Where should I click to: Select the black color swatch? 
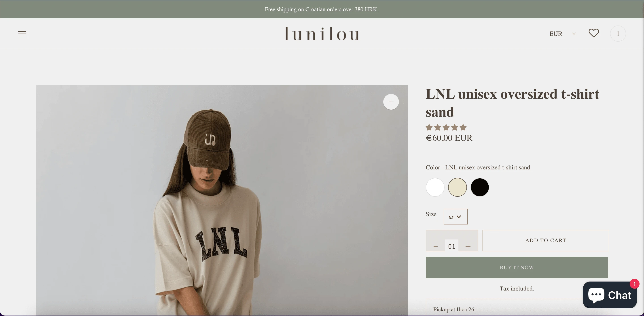click(480, 187)
